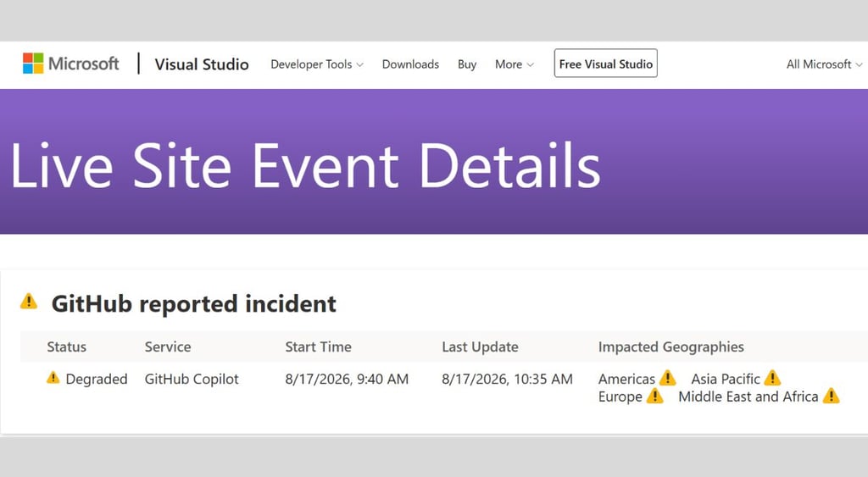
Task: Click the Americas warning icon
Action: pyautogui.click(x=668, y=378)
